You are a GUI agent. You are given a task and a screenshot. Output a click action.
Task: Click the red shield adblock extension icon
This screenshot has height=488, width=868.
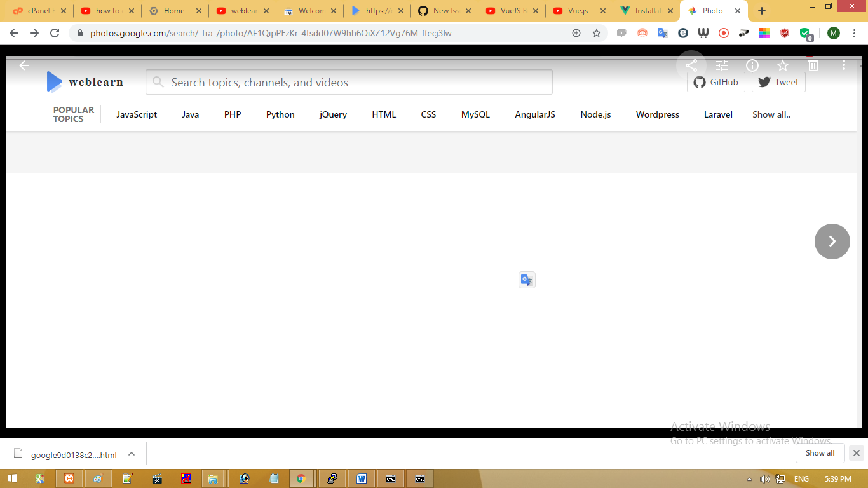[785, 33]
